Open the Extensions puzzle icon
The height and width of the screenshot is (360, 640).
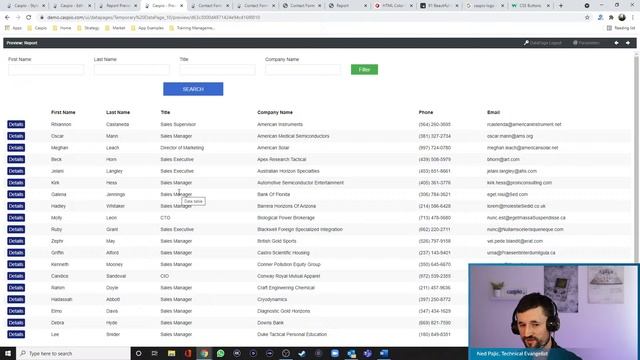(611, 18)
